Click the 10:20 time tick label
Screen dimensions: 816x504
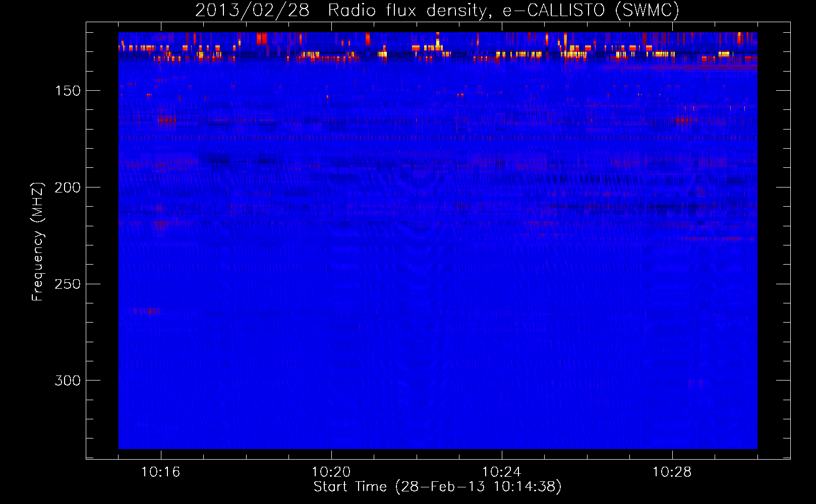[x=331, y=472]
